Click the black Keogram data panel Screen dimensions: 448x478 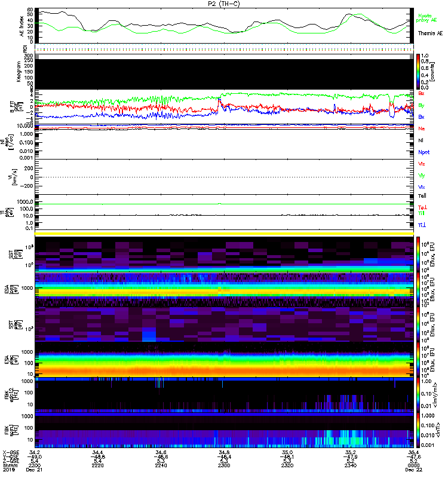click(x=224, y=74)
